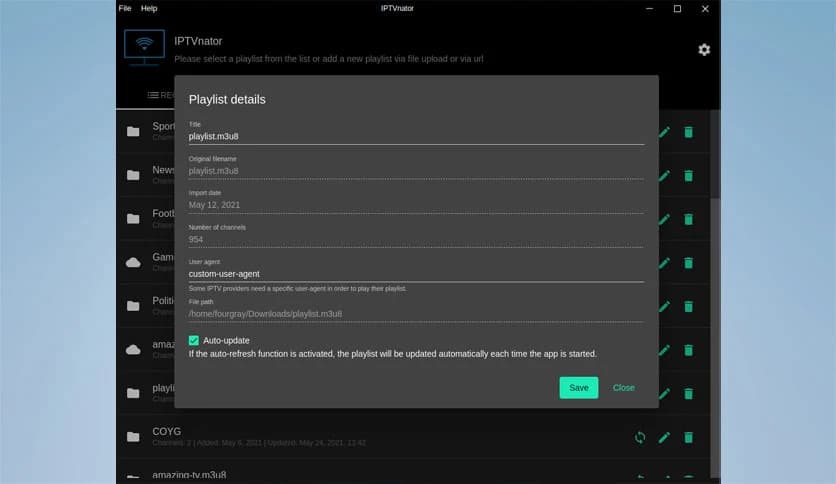Click the Playlist details heading
Image resolution: width=836 pixels, height=484 pixels.
click(x=227, y=100)
